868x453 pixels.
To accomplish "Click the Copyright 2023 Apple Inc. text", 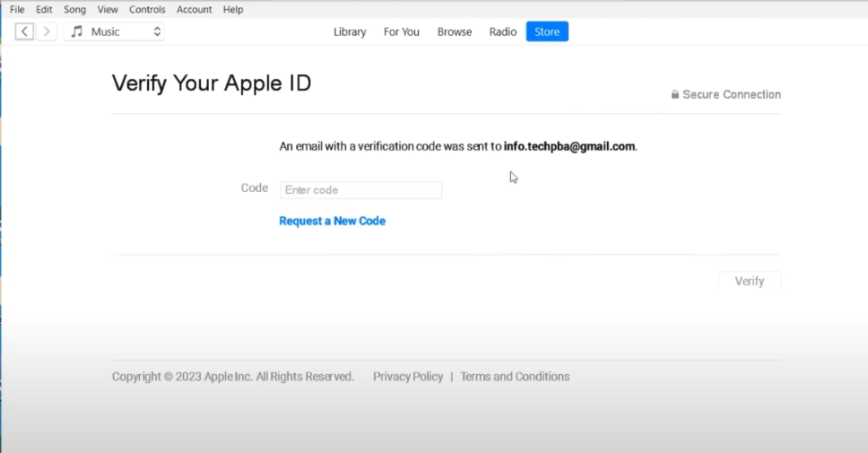I will tap(233, 377).
